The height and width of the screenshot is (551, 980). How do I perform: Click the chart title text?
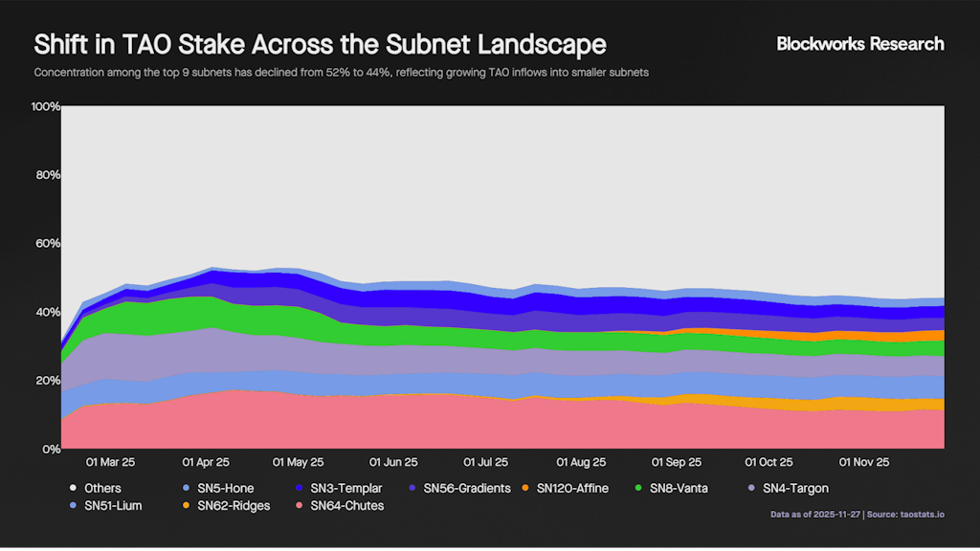pos(320,45)
